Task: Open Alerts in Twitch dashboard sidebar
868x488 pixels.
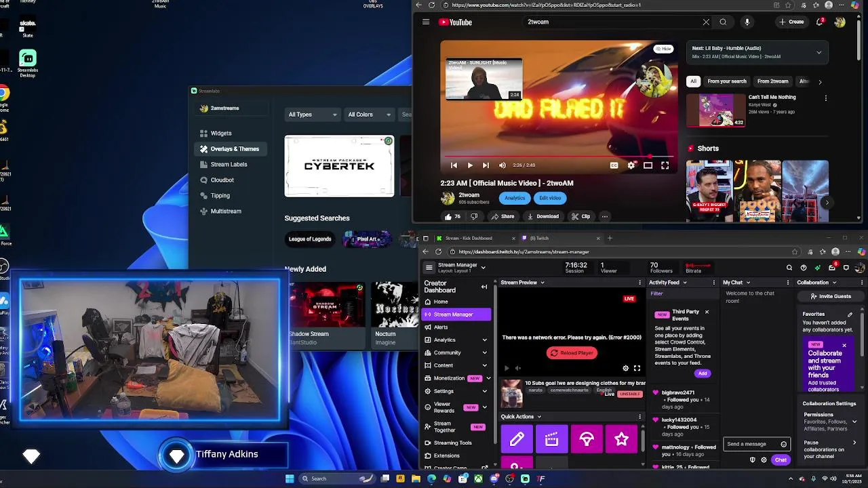Action: (x=441, y=327)
